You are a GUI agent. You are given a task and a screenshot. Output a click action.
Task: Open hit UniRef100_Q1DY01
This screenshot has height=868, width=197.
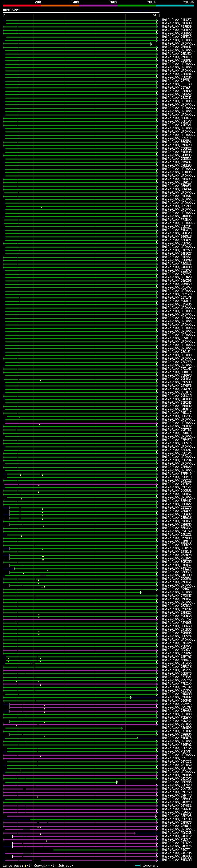pyautogui.click(x=177, y=125)
